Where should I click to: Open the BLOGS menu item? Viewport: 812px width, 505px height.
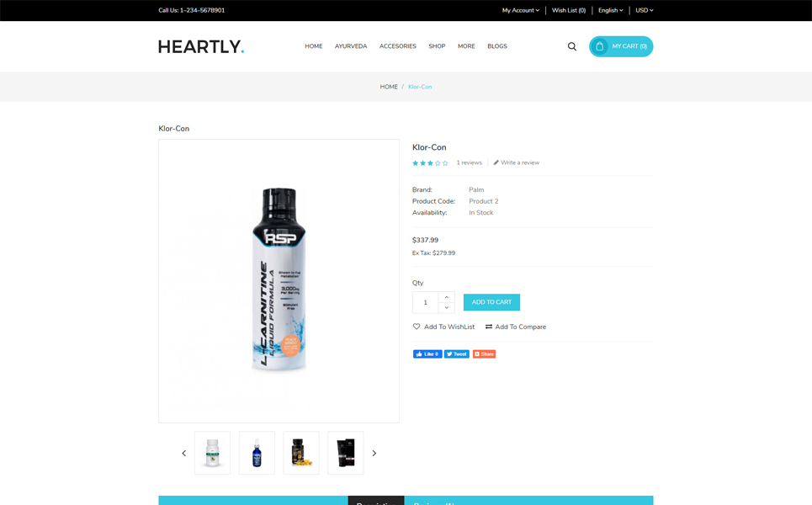point(497,46)
